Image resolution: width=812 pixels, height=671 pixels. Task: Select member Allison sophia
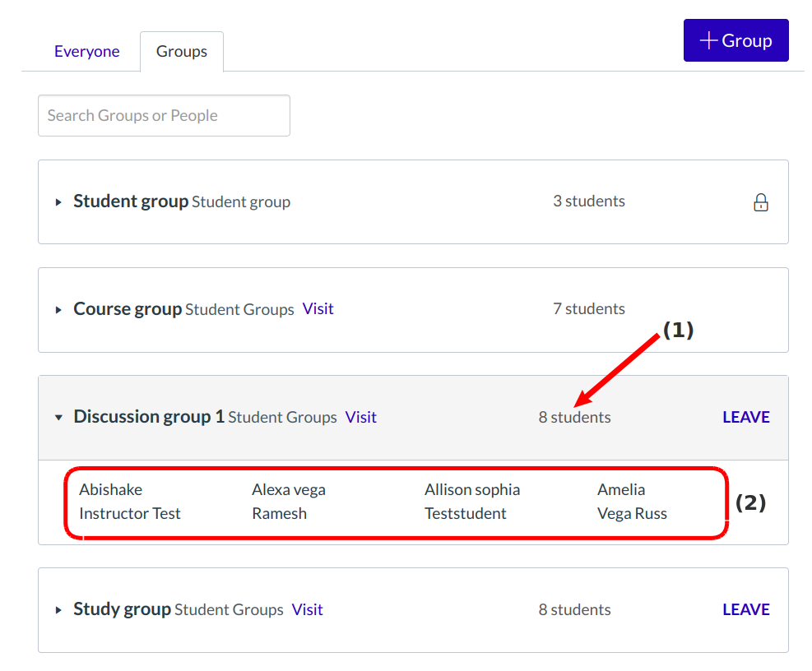pyautogui.click(x=471, y=489)
